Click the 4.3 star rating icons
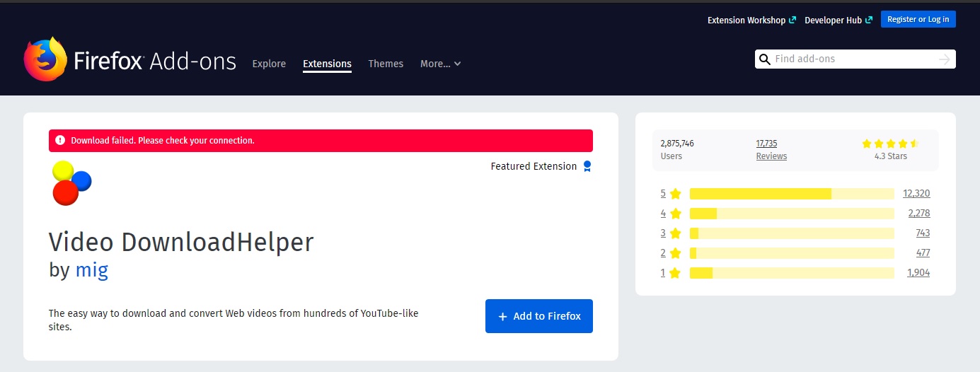 click(890, 144)
